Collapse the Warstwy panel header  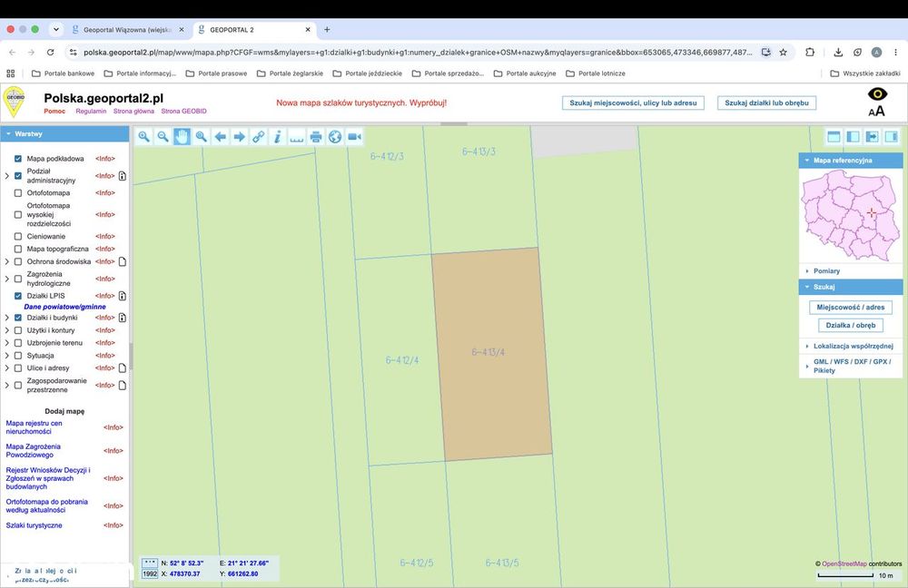point(64,133)
